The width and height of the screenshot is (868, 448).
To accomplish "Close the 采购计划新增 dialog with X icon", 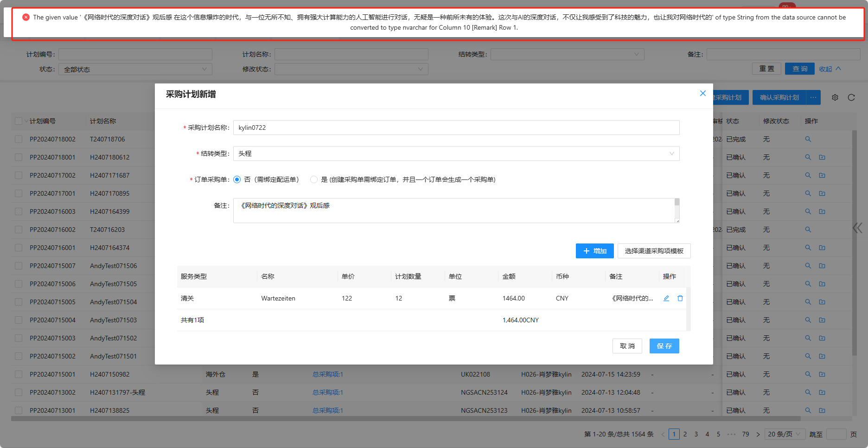I will pyautogui.click(x=702, y=93).
